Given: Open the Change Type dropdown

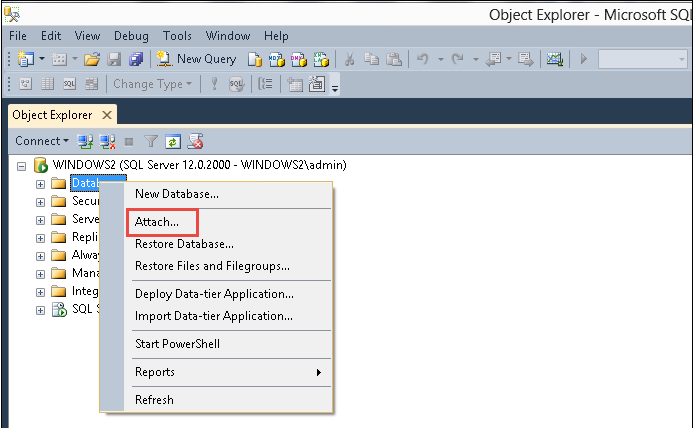Looking at the screenshot, I should tap(152, 84).
